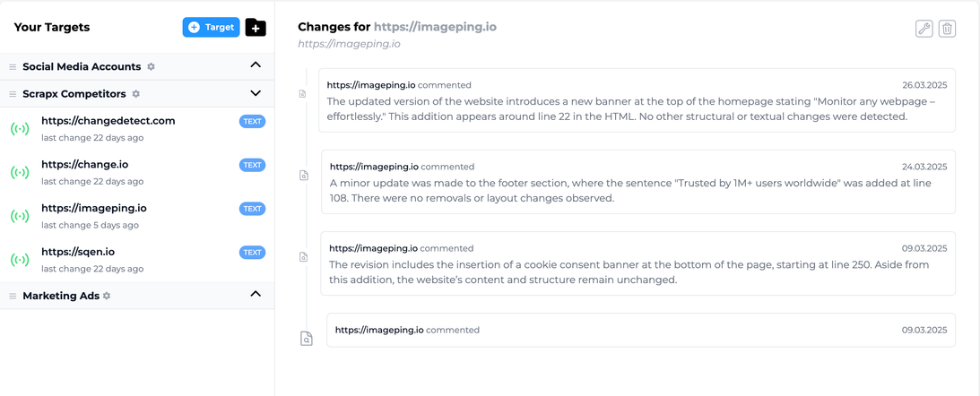The width and height of the screenshot is (980, 396).
Task: Click the timeline document icon for 26.03.2025 entry
Action: [x=302, y=94]
